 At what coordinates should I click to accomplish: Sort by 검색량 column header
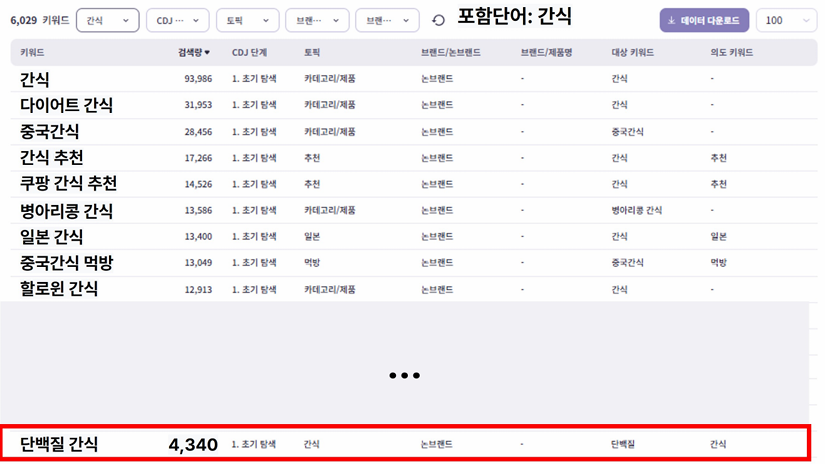point(187,52)
